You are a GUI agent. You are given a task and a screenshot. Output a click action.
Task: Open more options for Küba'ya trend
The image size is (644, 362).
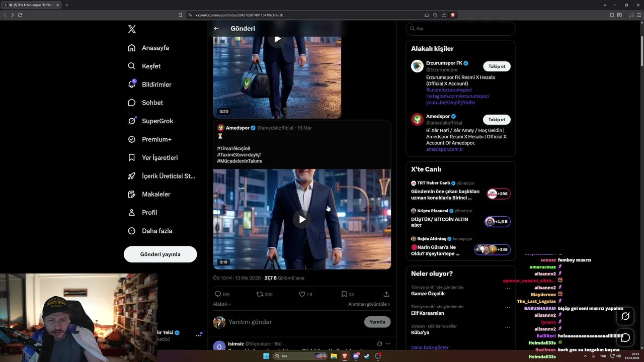507,327
